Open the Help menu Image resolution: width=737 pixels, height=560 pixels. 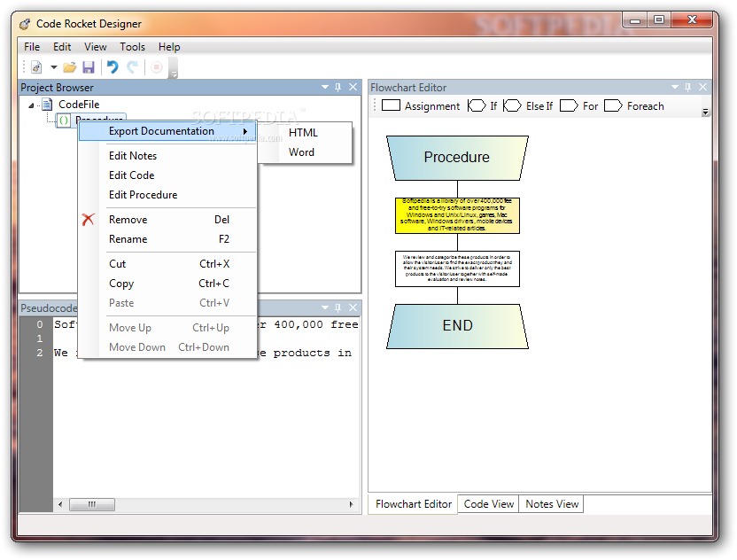click(169, 47)
